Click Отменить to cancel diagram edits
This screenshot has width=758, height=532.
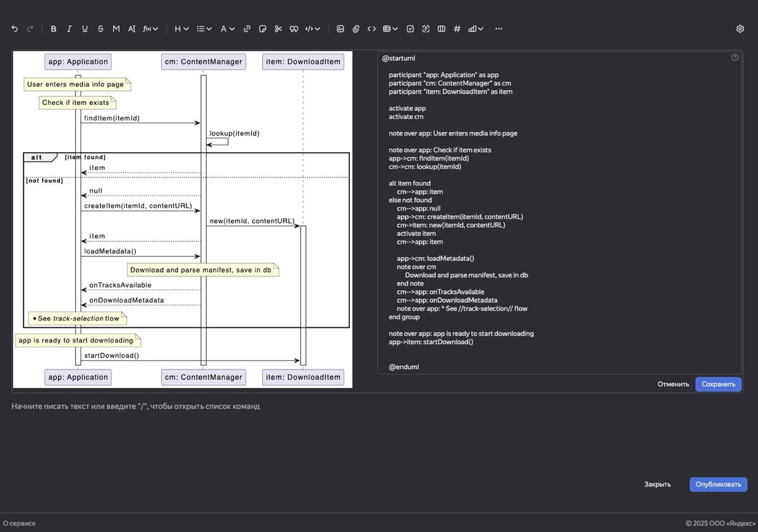pyautogui.click(x=673, y=384)
